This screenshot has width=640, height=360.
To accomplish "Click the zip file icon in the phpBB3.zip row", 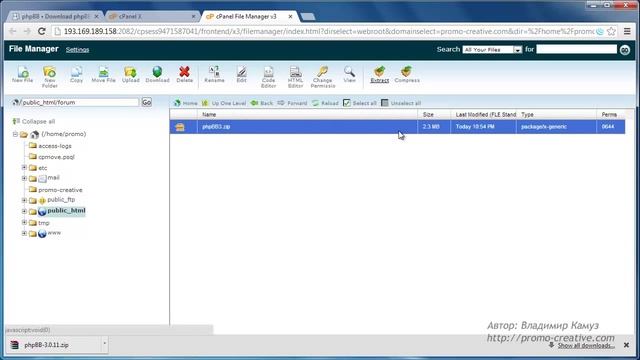I will 180,127.
